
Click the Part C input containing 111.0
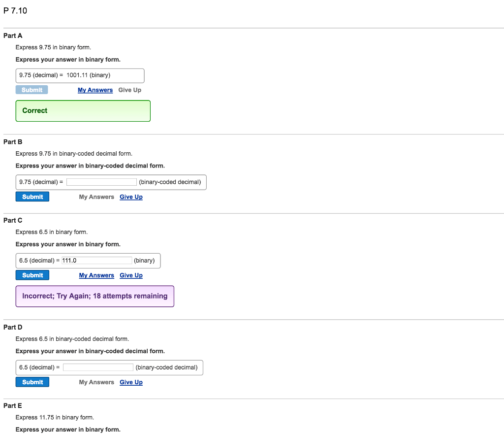[97, 261]
